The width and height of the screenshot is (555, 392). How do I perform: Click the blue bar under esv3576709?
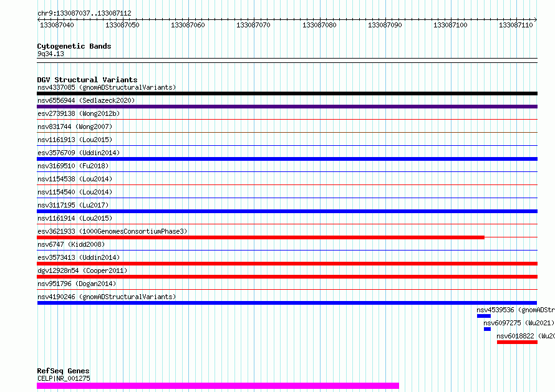[287, 159]
